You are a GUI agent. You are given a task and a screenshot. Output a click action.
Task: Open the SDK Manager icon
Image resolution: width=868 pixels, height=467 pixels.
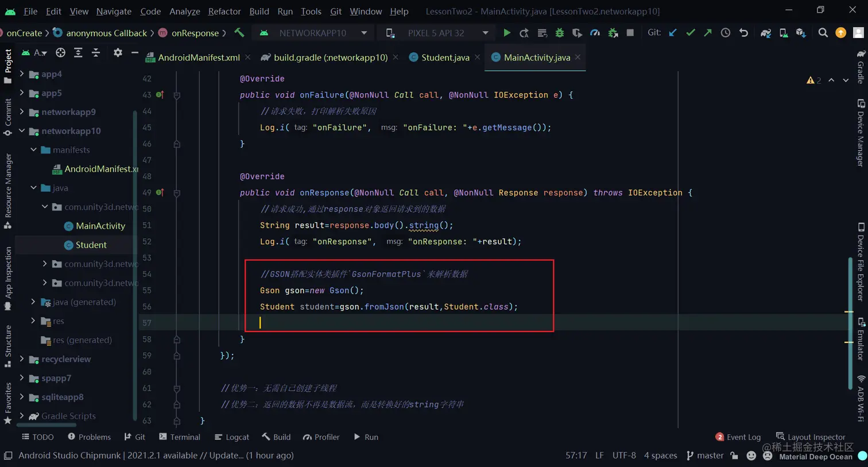tap(801, 33)
